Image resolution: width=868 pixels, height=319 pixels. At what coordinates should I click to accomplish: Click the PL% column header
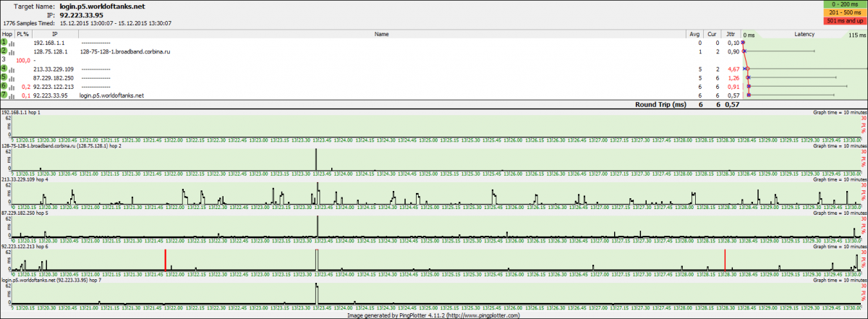22,34
